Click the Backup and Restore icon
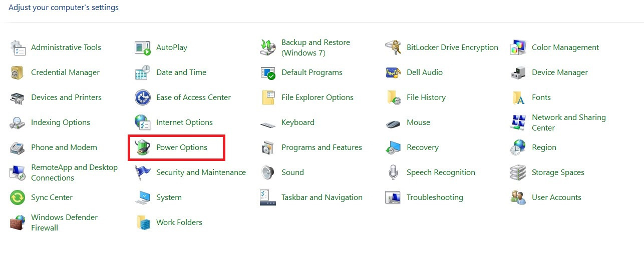Screen dimensions: 644x278 268,47
